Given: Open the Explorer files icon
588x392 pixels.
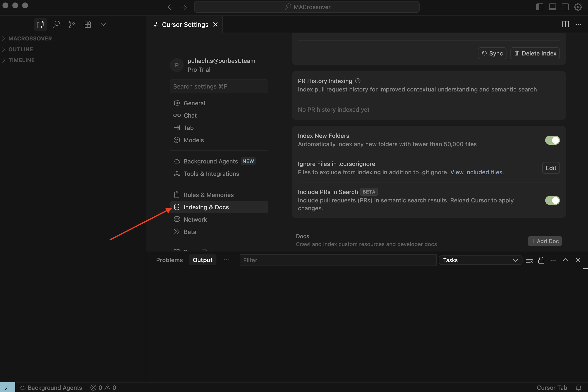Looking at the screenshot, I should [40, 24].
